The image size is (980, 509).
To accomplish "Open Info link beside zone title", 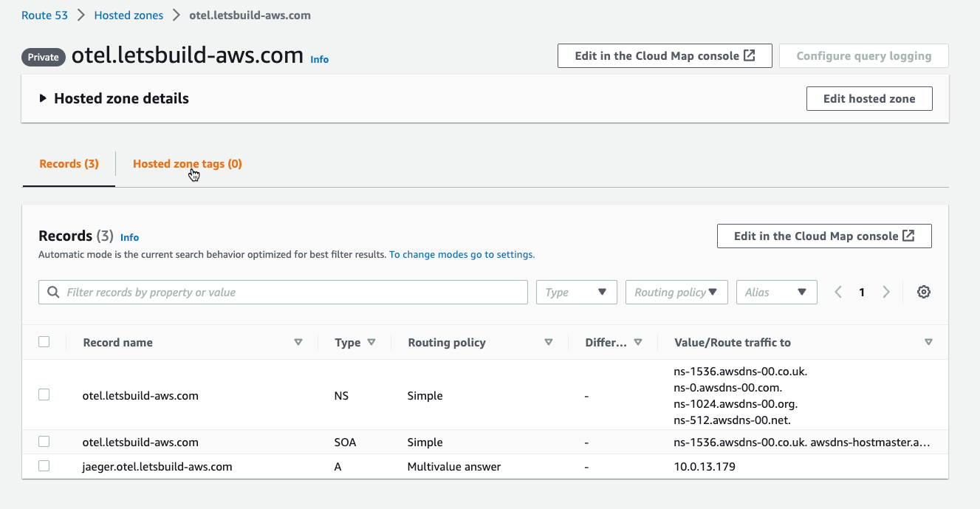I will 320,59.
